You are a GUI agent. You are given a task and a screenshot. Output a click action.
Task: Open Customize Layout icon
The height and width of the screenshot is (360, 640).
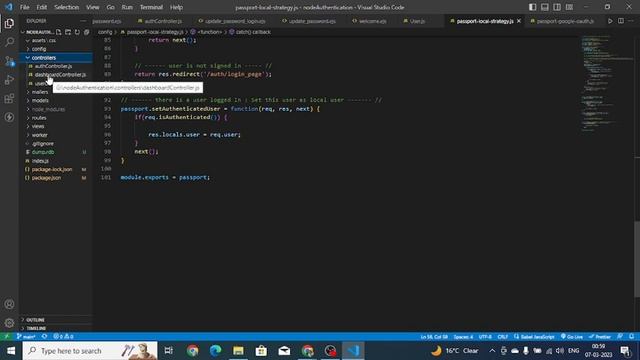569,7
